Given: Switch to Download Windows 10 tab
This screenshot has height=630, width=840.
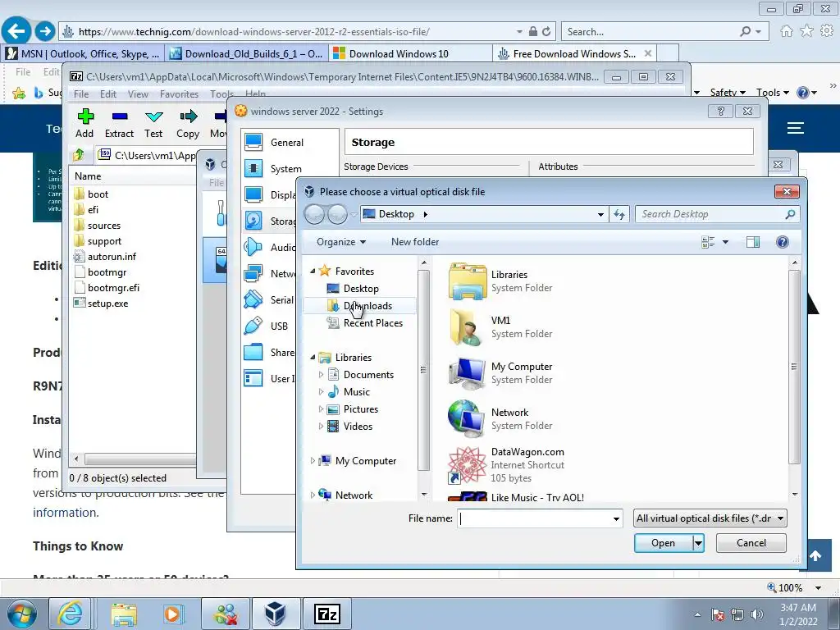Looking at the screenshot, I should pyautogui.click(x=410, y=53).
